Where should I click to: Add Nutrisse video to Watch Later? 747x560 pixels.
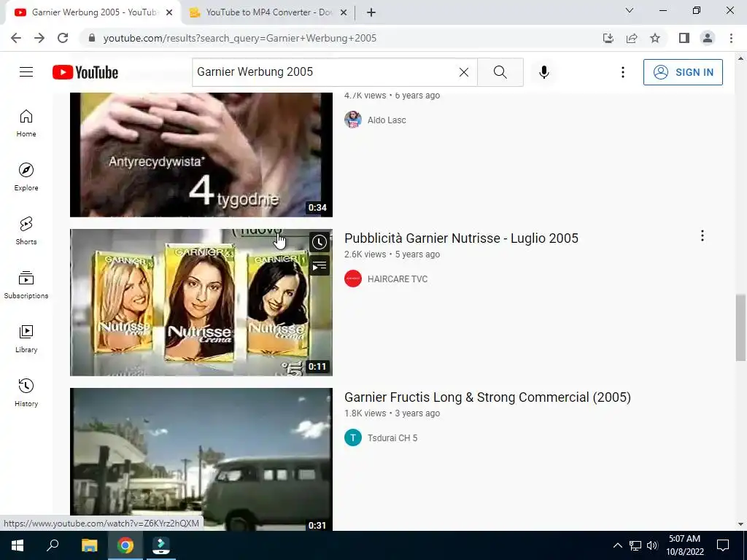click(320, 242)
